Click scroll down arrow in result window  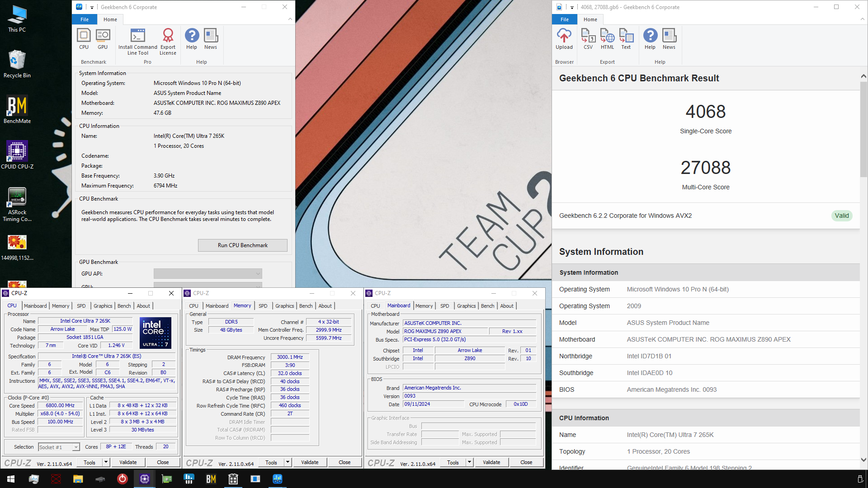pos(863,460)
